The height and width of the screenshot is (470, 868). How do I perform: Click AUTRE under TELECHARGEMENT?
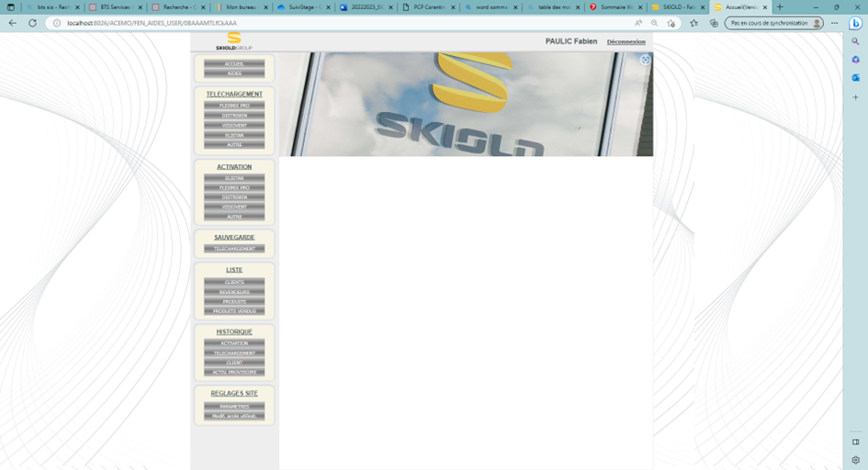[x=234, y=145]
